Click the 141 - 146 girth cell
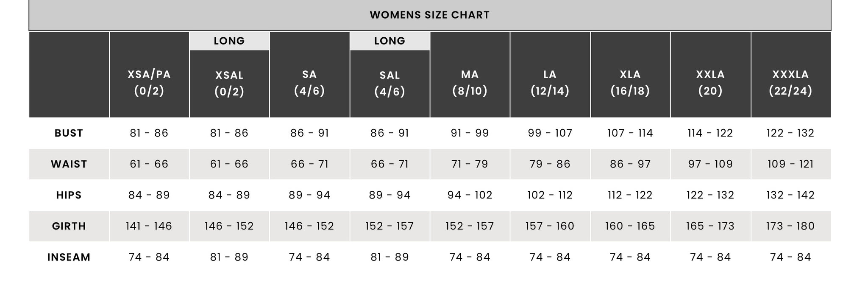 [149, 226]
